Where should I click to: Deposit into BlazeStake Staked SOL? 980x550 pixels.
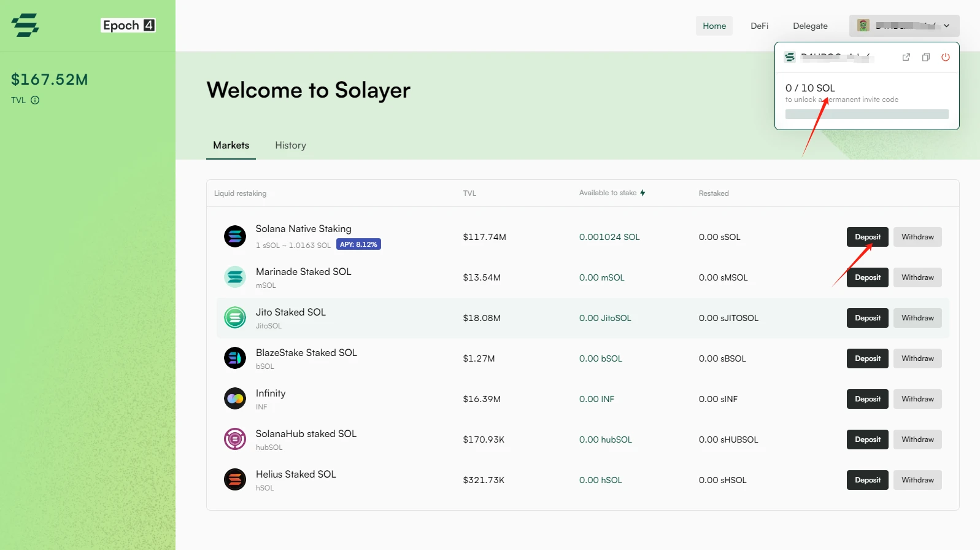pos(867,358)
